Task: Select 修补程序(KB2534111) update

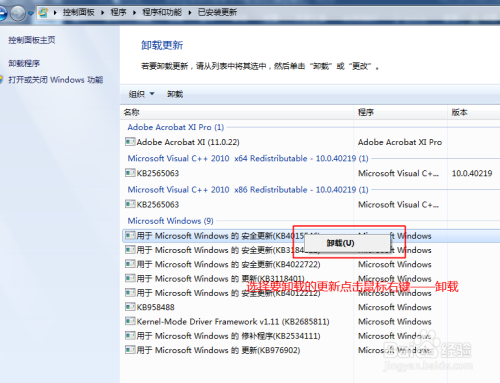Action: (228, 336)
